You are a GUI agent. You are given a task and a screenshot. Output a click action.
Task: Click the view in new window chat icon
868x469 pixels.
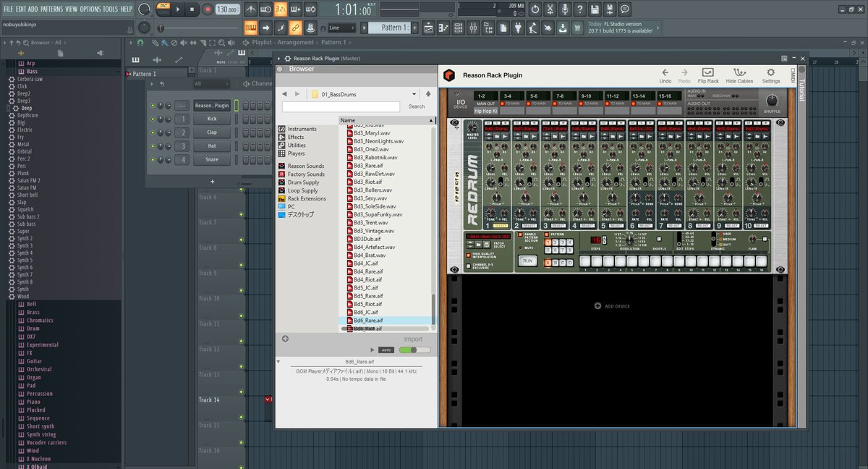point(625,9)
